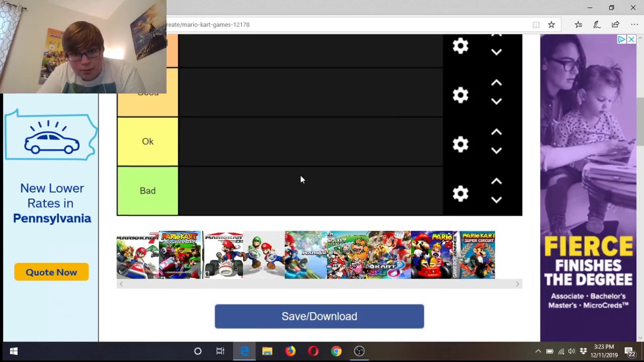Move the Good tier row up
The height and width of the screenshot is (362, 644).
[496, 83]
